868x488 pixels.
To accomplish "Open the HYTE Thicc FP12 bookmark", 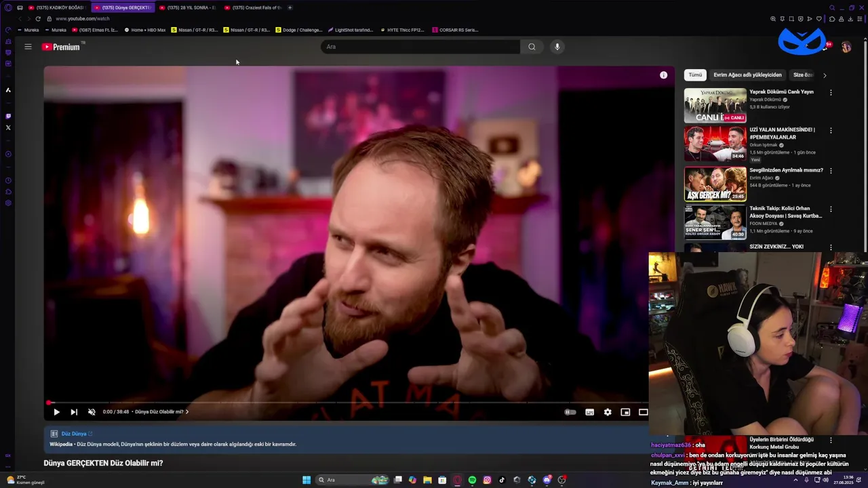I will [402, 30].
